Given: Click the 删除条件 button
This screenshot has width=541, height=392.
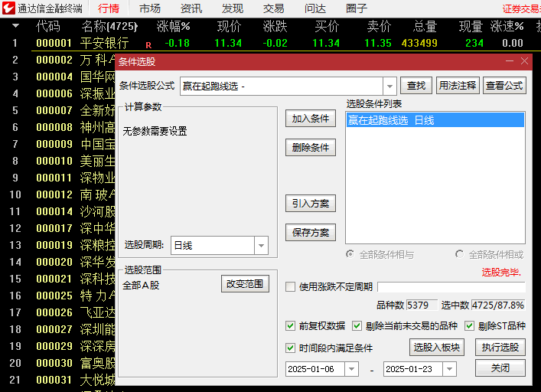Looking at the screenshot, I should (311, 148).
